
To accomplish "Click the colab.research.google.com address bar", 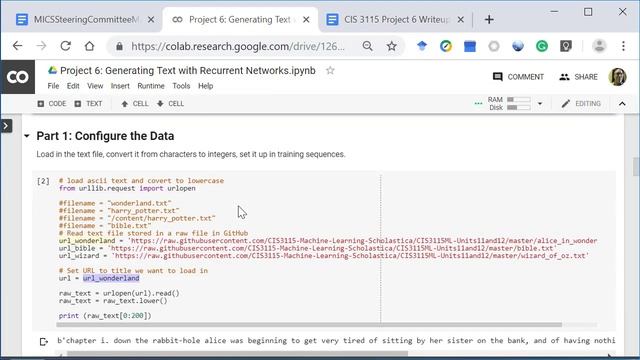I will pyautogui.click(x=238, y=47).
